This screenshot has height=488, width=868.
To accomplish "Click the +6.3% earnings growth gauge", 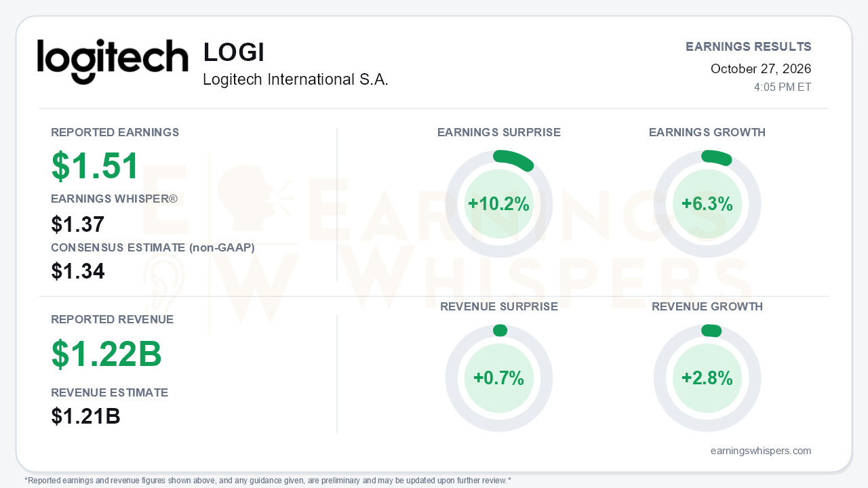I will 707,204.
